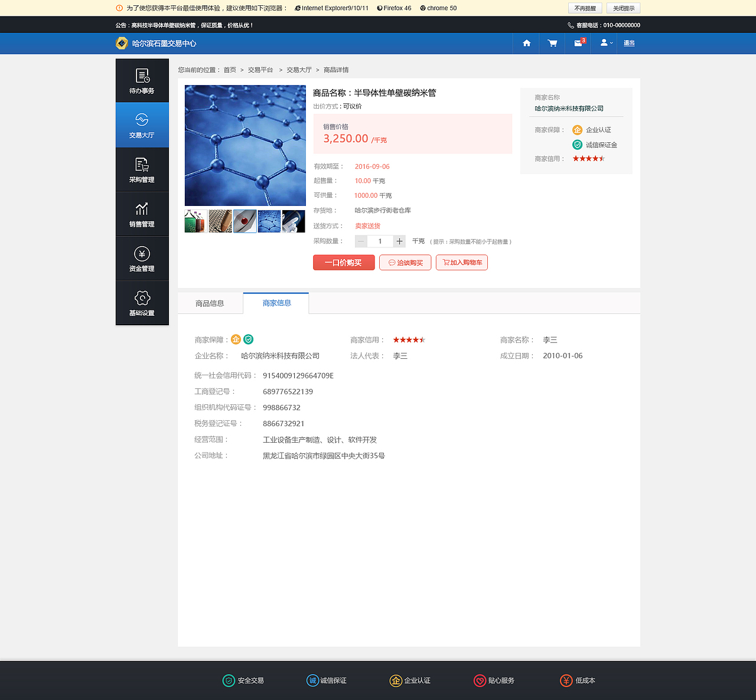The height and width of the screenshot is (700, 756).
Task: Select the third product thumbnail image
Action: 245,221
